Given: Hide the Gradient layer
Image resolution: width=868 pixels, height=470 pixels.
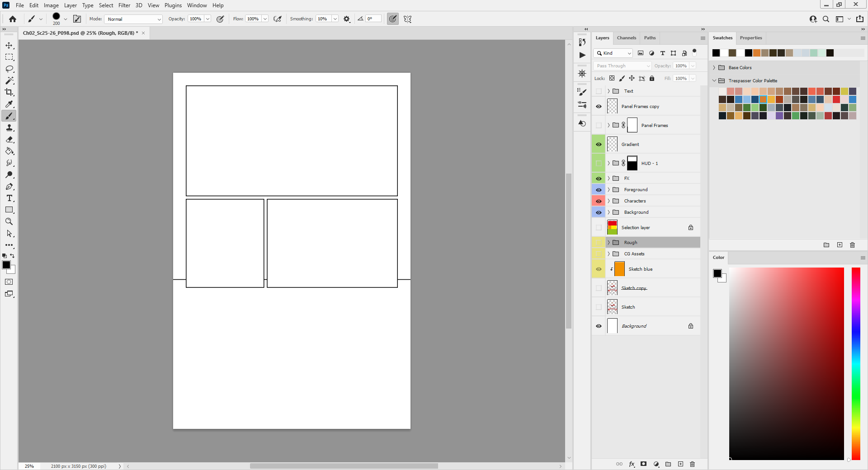Looking at the screenshot, I should [x=599, y=145].
